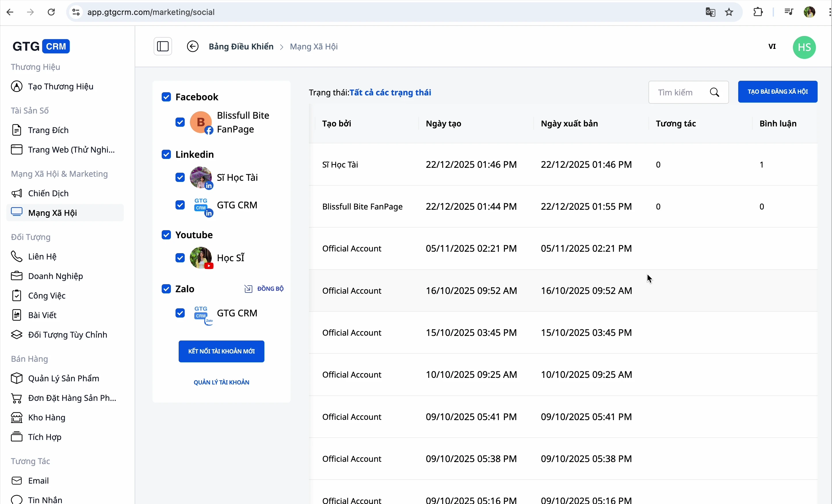Open Kho Hàng store icon in sidebar

17,418
